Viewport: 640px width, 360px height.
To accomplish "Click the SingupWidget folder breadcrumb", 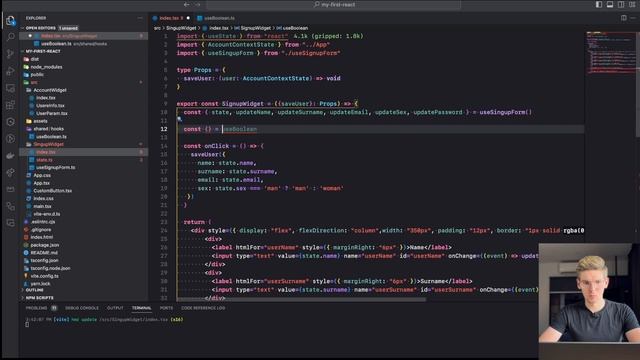I will [181, 28].
